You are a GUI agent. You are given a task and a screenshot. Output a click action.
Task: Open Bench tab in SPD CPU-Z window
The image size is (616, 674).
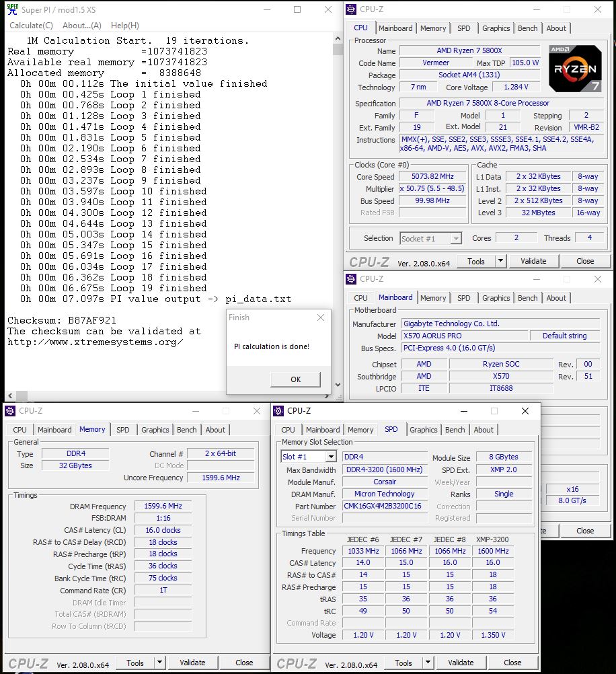455,430
